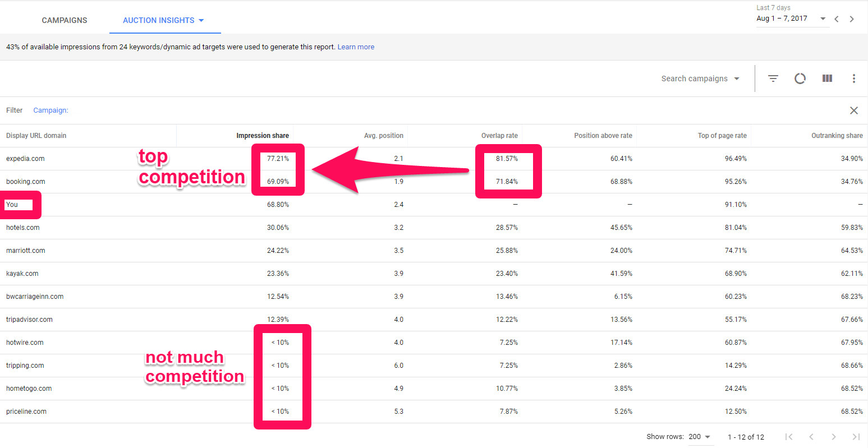The image size is (868, 448).
Task: Select kayak.com in the domain list
Action: pyautogui.click(x=22, y=274)
